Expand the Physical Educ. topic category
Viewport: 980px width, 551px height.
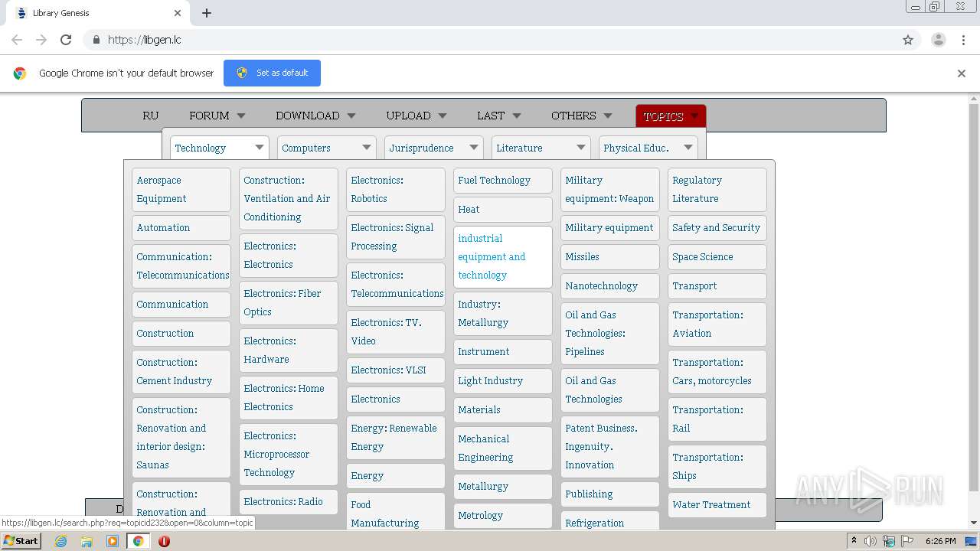point(648,148)
